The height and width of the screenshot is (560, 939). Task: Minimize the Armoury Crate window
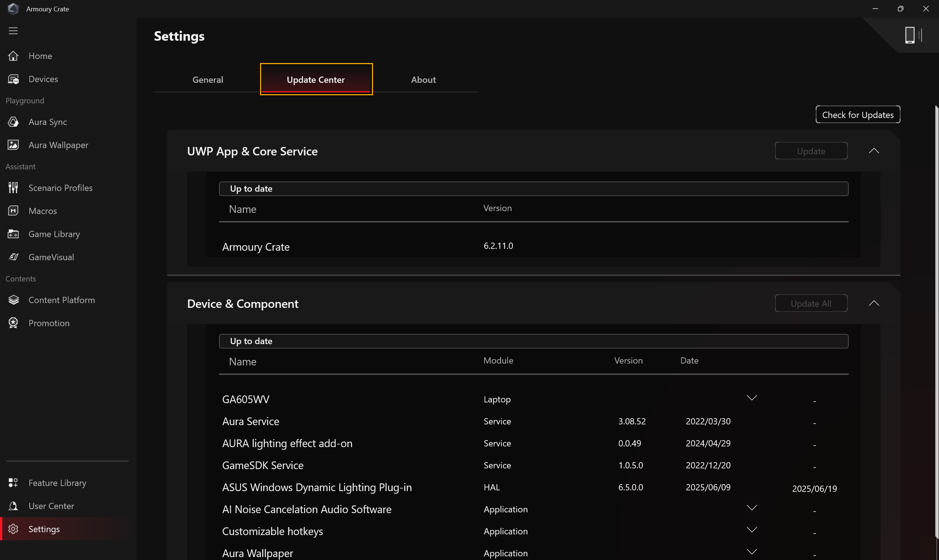point(875,9)
